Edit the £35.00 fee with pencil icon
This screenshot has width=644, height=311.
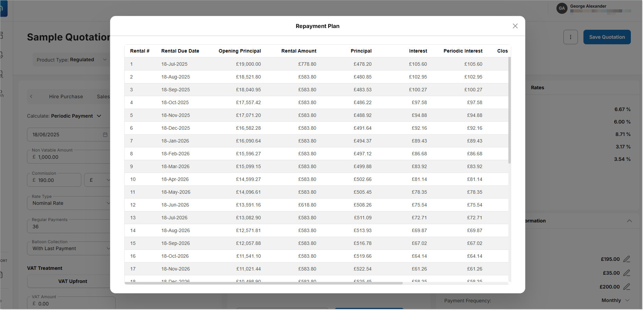[x=626, y=273]
